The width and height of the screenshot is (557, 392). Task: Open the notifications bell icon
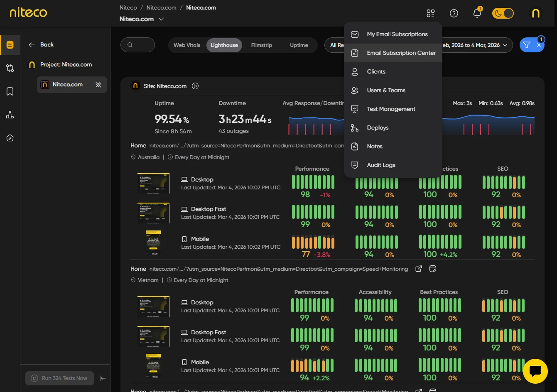click(x=477, y=13)
